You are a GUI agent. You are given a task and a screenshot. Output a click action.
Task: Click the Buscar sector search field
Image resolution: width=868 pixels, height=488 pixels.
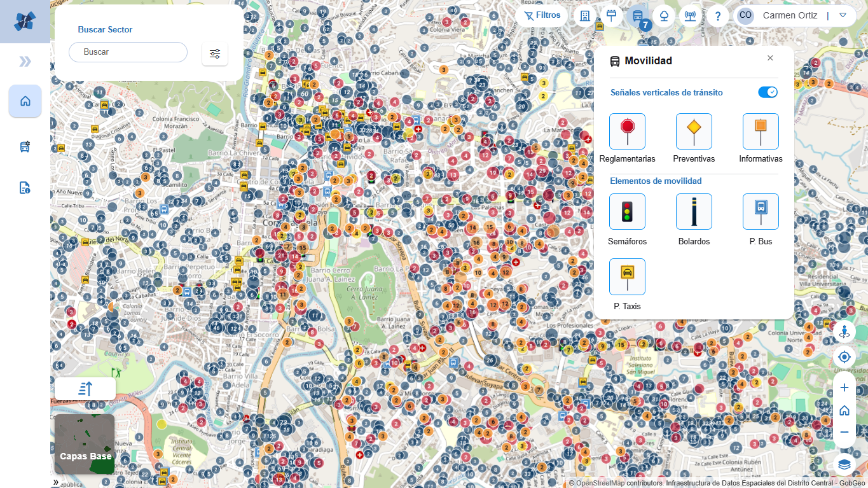coord(128,52)
